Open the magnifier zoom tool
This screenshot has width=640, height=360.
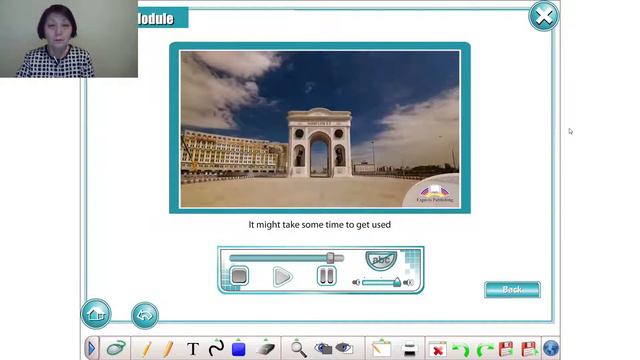pos(298,349)
